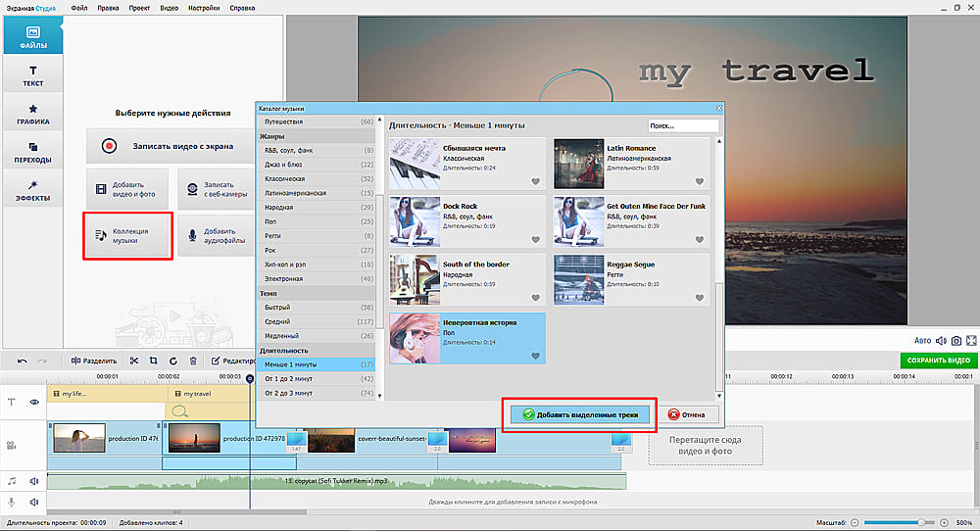Select the Рок genre
Screen dimensions: 980x531
pos(317,250)
